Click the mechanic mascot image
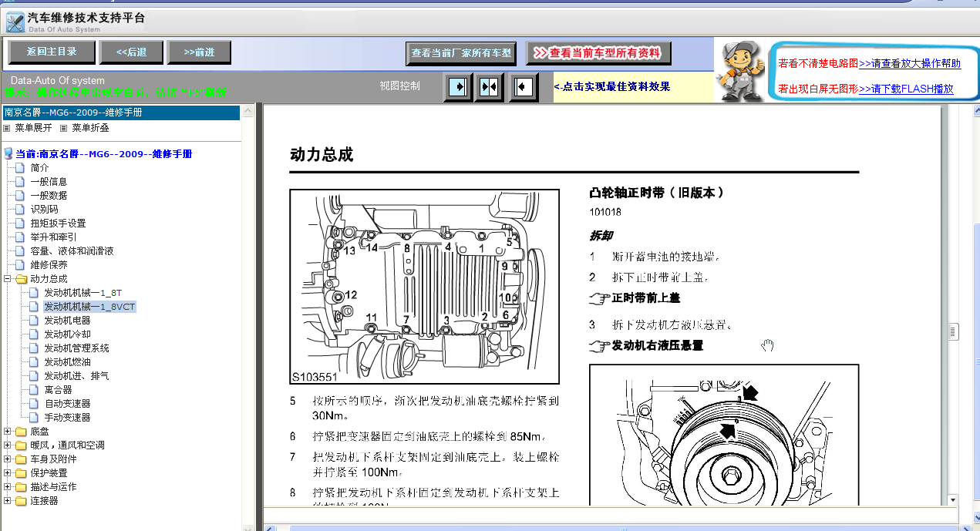The height and width of the screenshot is (531, 980). pos(740,71)
